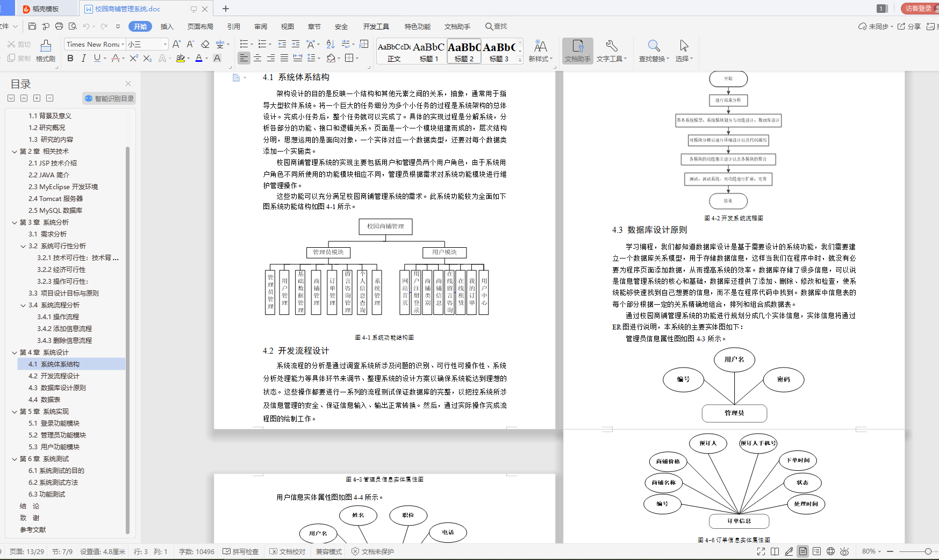Click the Save icon in quick access toolbar
The height and width of the screenshot is (560, 939).
click(32, 26)
